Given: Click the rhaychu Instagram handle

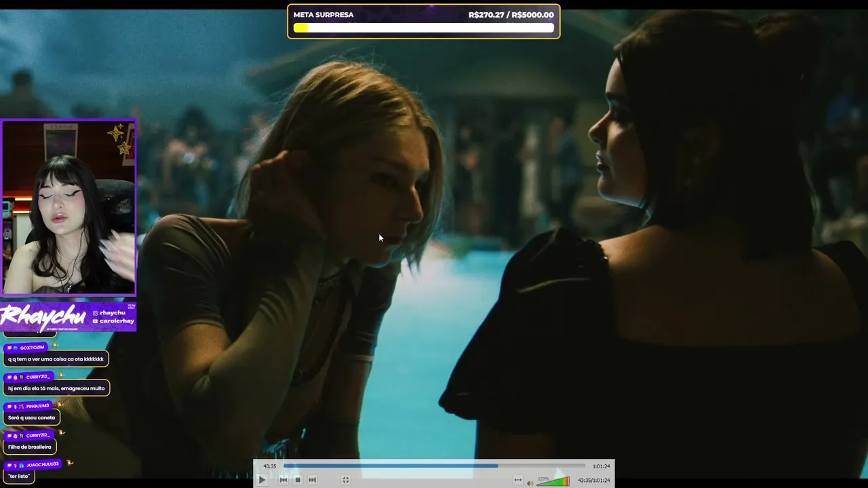Looking at the screenshot, I should click(x=113, y=313).
